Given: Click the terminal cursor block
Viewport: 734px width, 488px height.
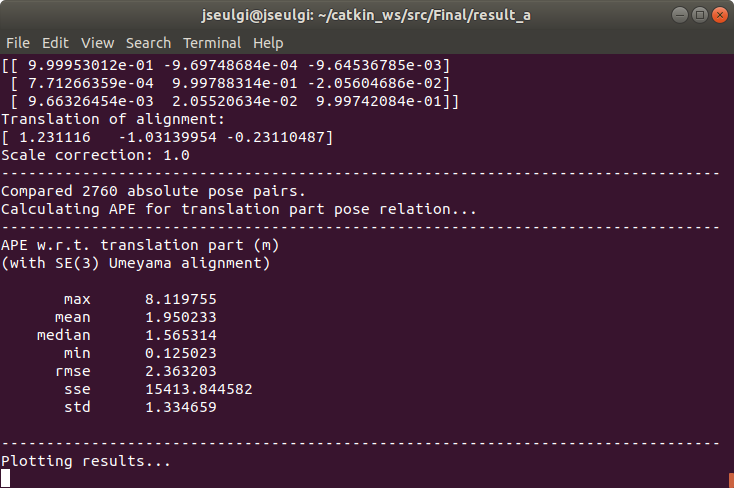Looking at the screenshot, I should pos(5,478).
